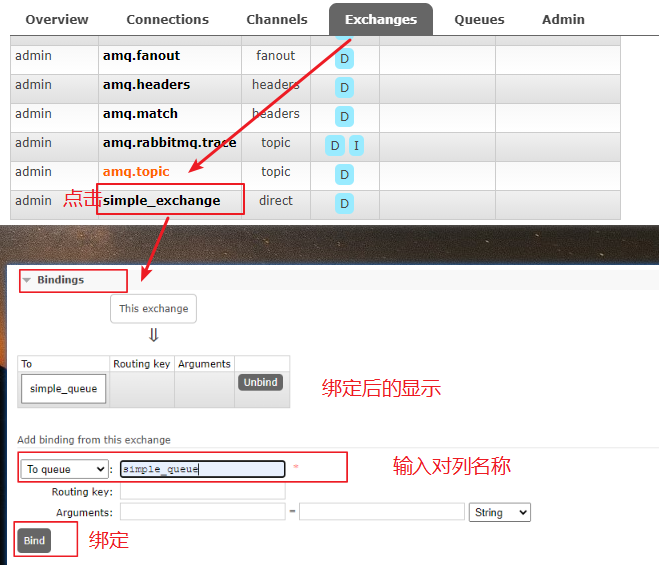The height and width of the screenshot is (565, 659).
Task: Switch to the Admin tab
Action: (x=563, y=20)
